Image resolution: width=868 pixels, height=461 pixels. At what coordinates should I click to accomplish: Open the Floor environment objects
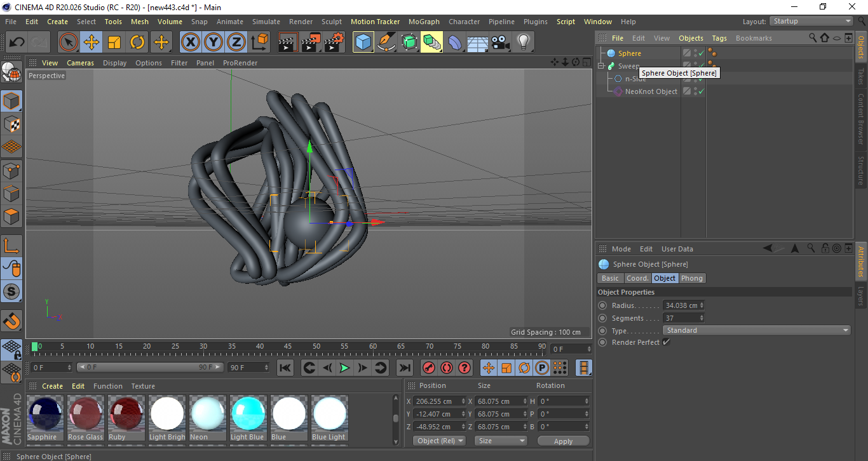tap(477, 43)
